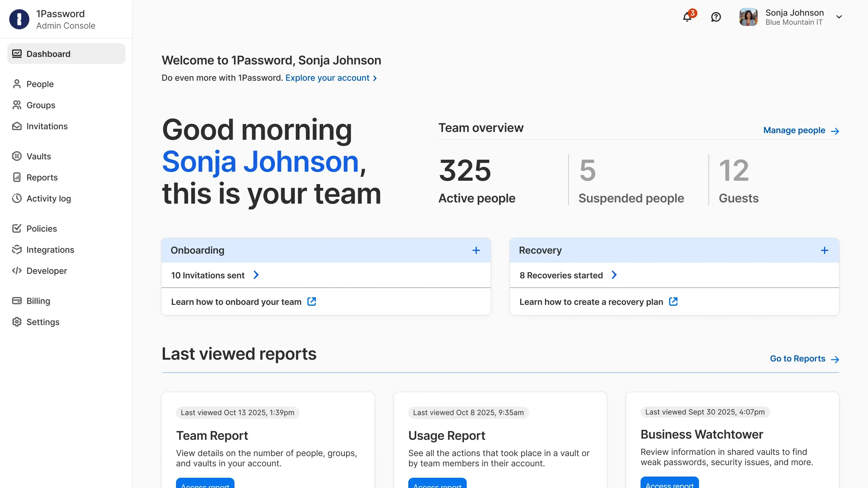Open Billing from the sidebar
The image size is (868, 488).
(x=38, y=301)
